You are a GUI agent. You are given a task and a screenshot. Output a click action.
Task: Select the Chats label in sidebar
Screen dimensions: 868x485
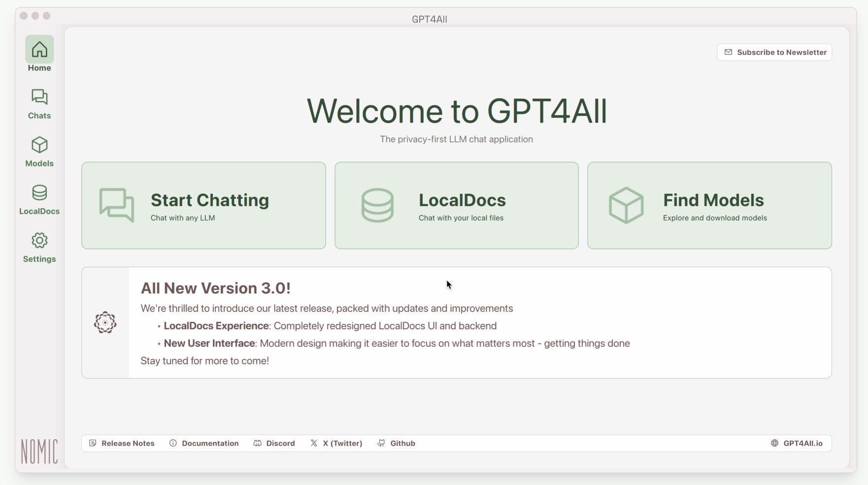(39, 116)
